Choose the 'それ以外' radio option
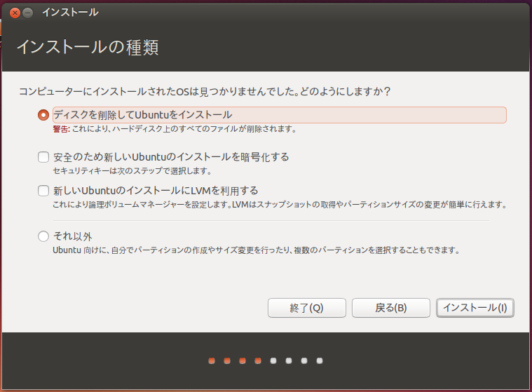This screenshot has width=532, height=392. click(43, 236)
